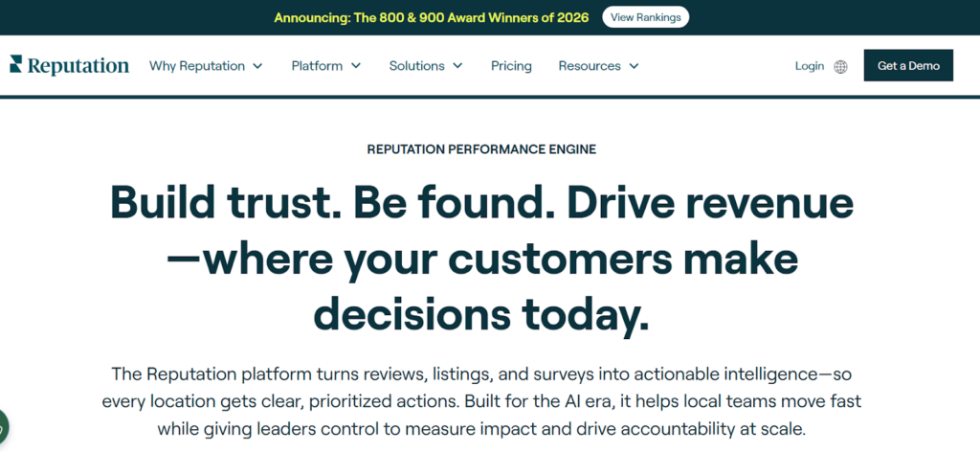
Task: Click the Reputation Performance Engine label
Action: 481,149
